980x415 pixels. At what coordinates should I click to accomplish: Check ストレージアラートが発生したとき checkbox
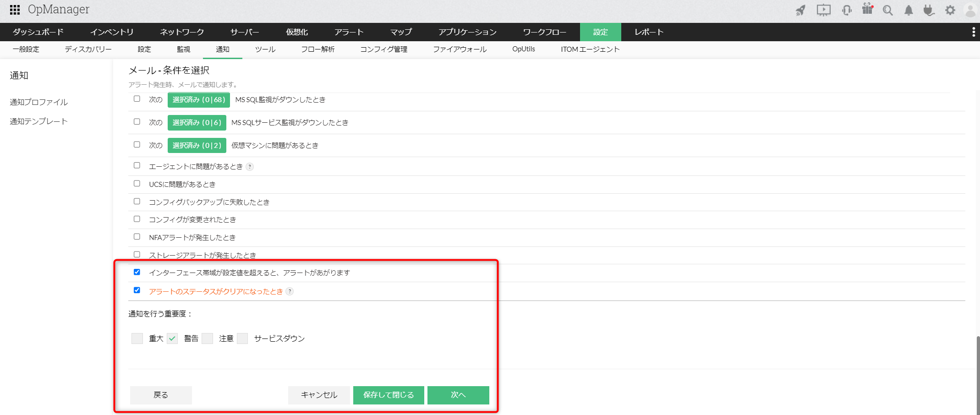click(137, 255)
